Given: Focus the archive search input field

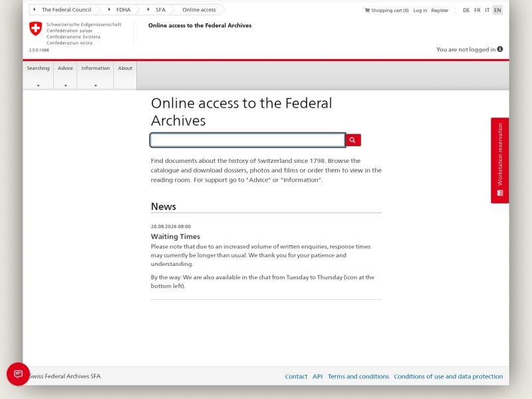Looking at the screenshot, I should point(247,140).
